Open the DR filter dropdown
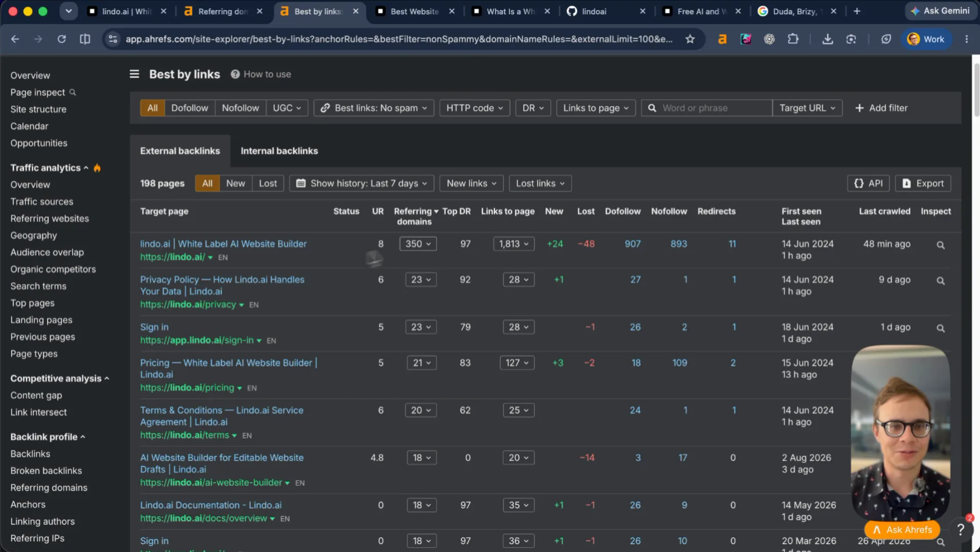This screenshot has height=552, width=980. click(533, 108)
